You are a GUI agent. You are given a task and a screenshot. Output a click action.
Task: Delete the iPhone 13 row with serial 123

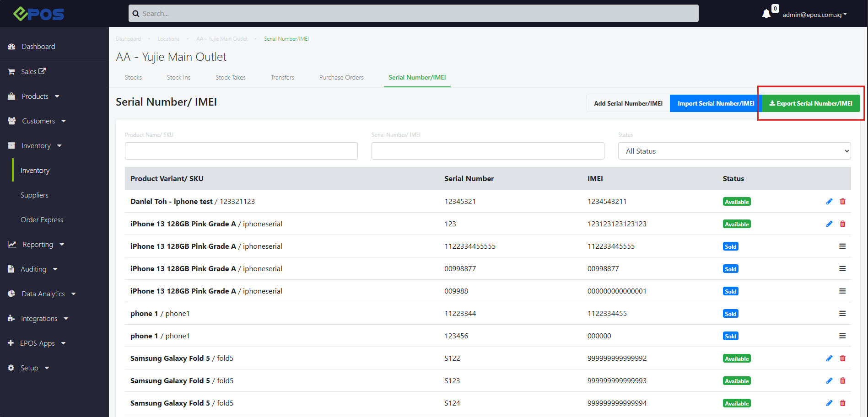coord(843,224)
